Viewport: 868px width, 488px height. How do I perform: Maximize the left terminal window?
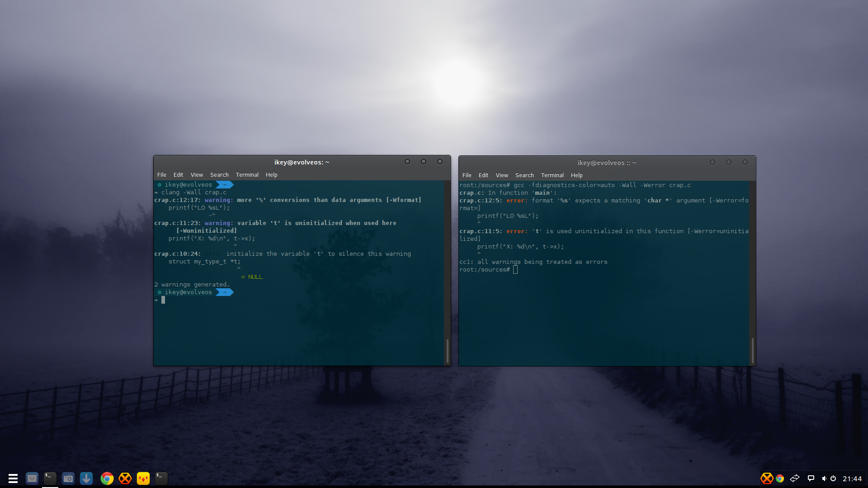424,162
